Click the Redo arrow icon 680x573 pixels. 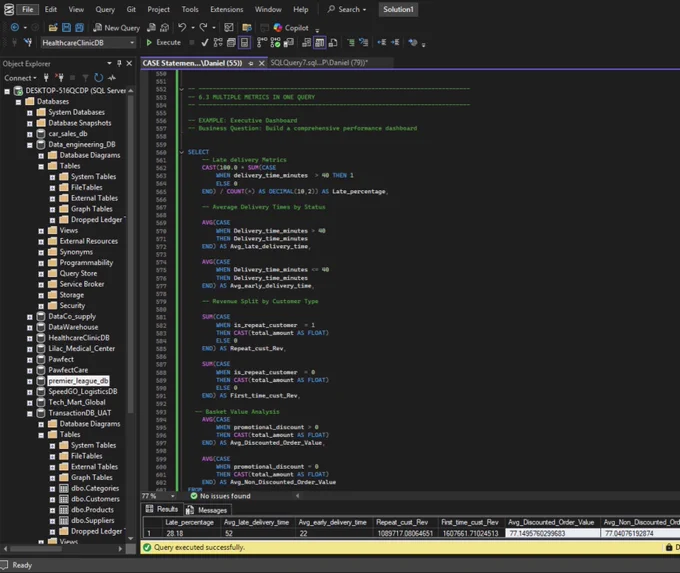pos(203,28)
